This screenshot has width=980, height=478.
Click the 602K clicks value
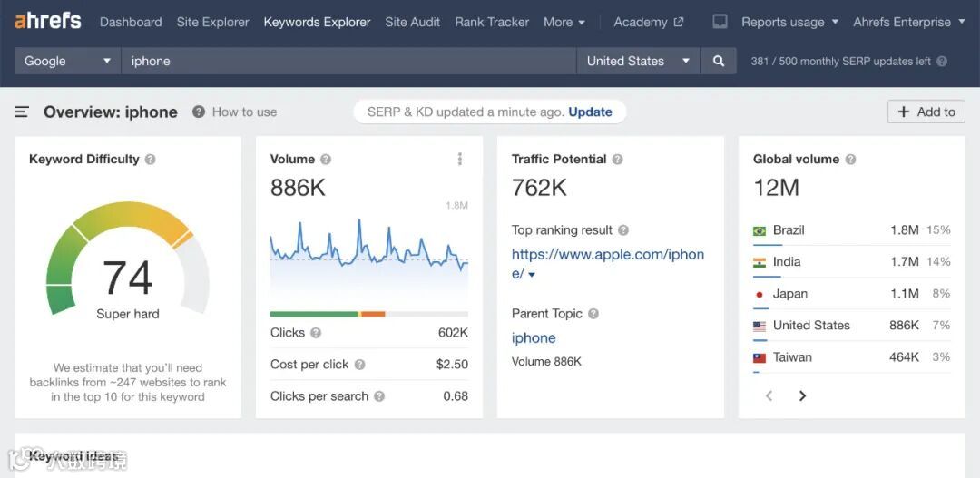pyautogui.click(x=453, y=333)
